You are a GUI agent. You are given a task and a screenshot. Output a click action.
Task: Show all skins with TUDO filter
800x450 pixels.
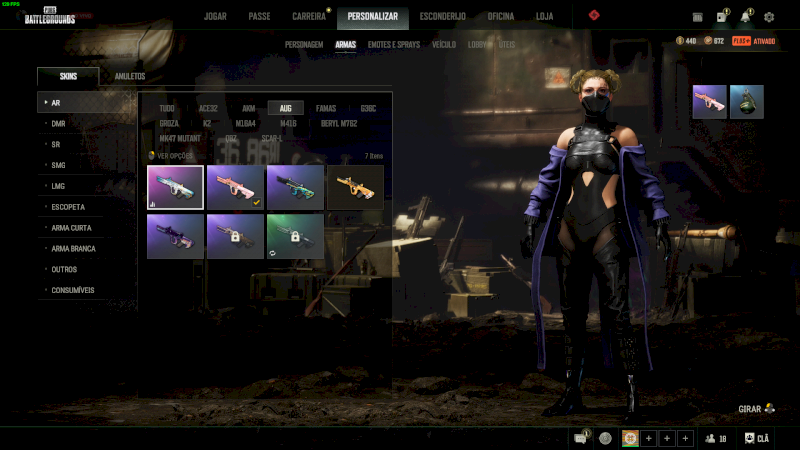click(x=167, y=108)
